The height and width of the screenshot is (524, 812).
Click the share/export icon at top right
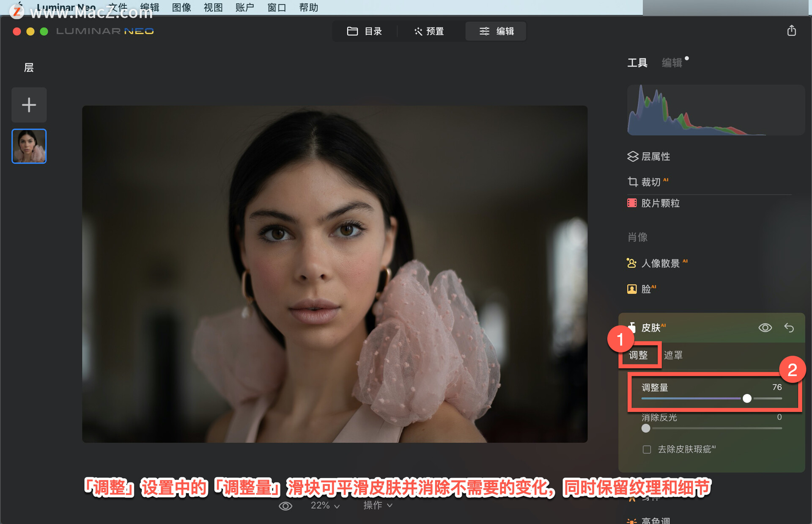coord(791,30)
